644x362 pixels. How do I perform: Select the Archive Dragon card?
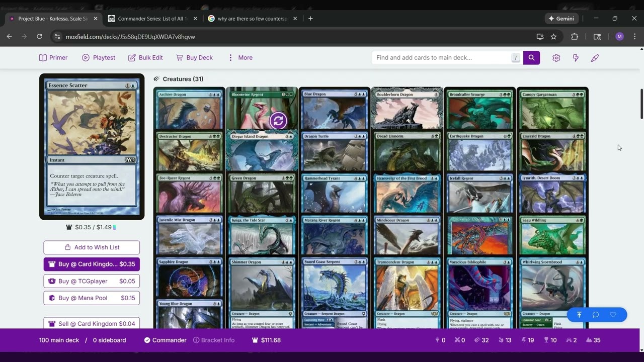coord(189,109)
